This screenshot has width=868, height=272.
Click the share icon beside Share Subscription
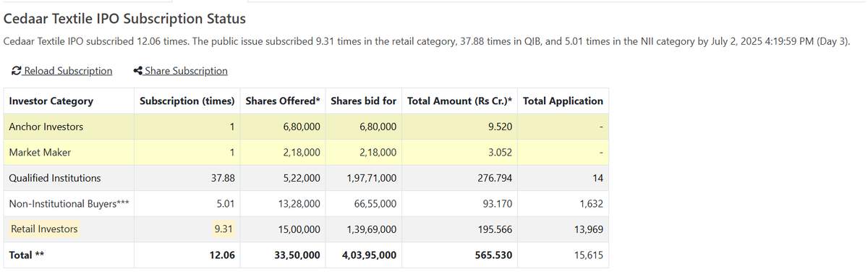coord(138,71)
